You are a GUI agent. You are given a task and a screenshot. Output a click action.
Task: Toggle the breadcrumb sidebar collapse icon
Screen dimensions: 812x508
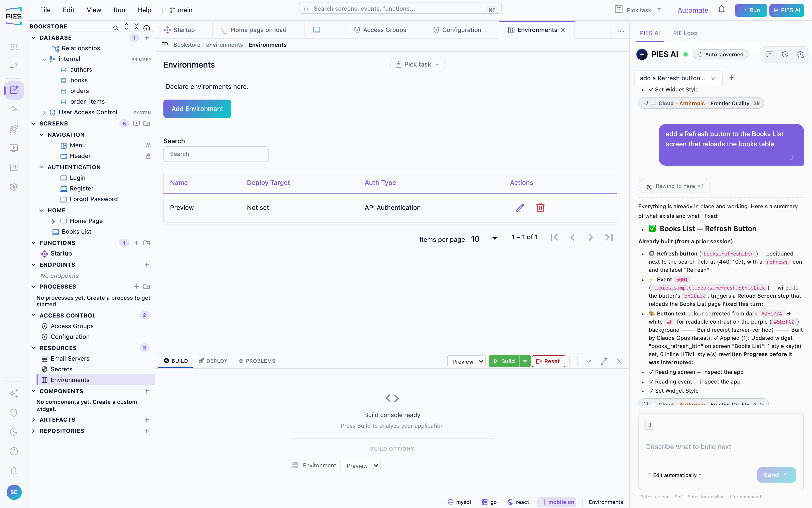(165, 44)
